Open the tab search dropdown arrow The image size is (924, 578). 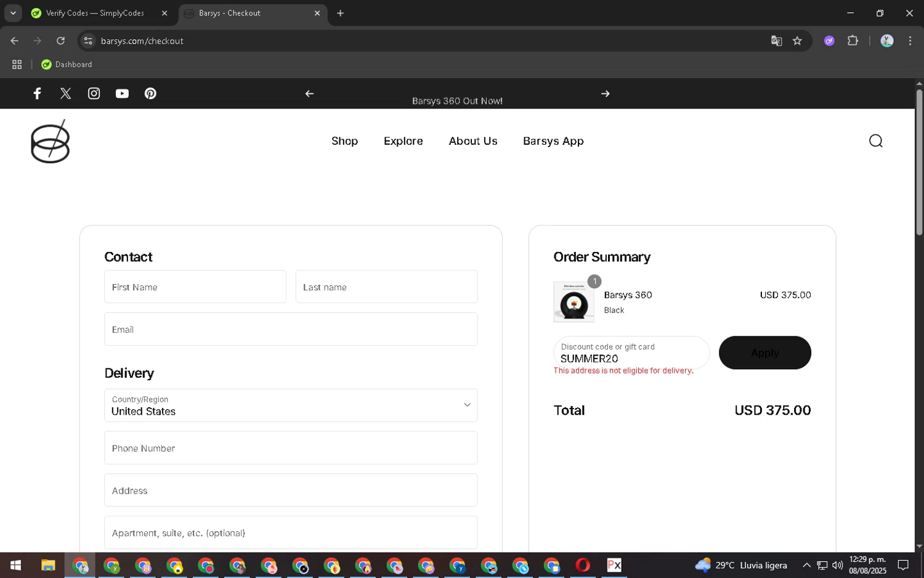pyautogui.click(x=13, y=13)
